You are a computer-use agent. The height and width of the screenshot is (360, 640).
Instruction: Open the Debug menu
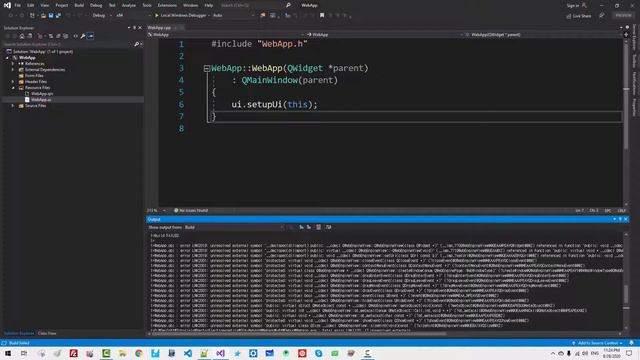[x=96, y=5]
